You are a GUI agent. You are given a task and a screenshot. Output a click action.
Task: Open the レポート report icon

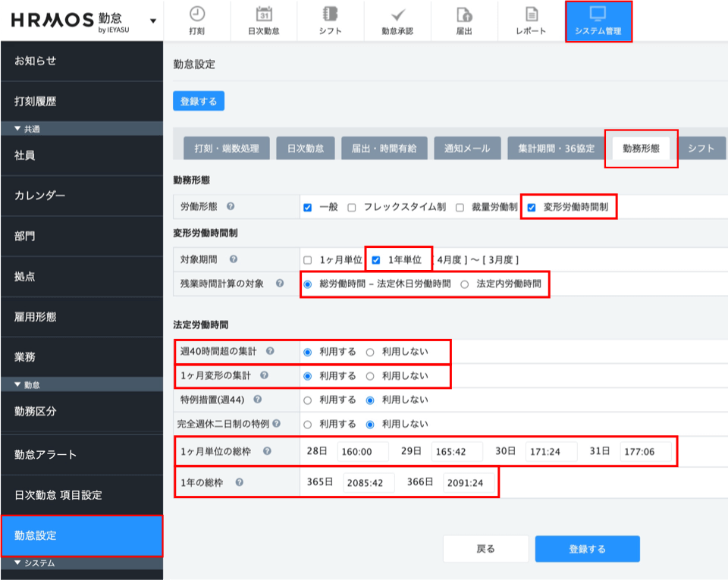click(531, 14)
